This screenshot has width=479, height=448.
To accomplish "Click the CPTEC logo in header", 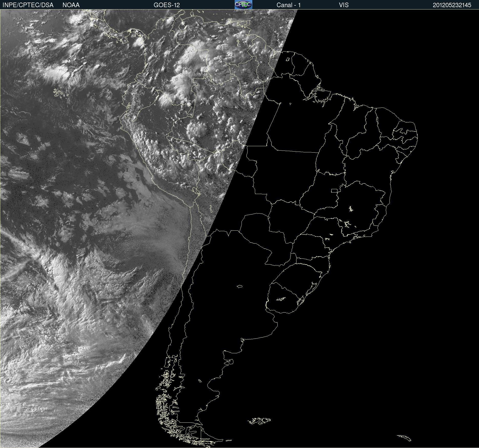I will [x=243, y=5].
